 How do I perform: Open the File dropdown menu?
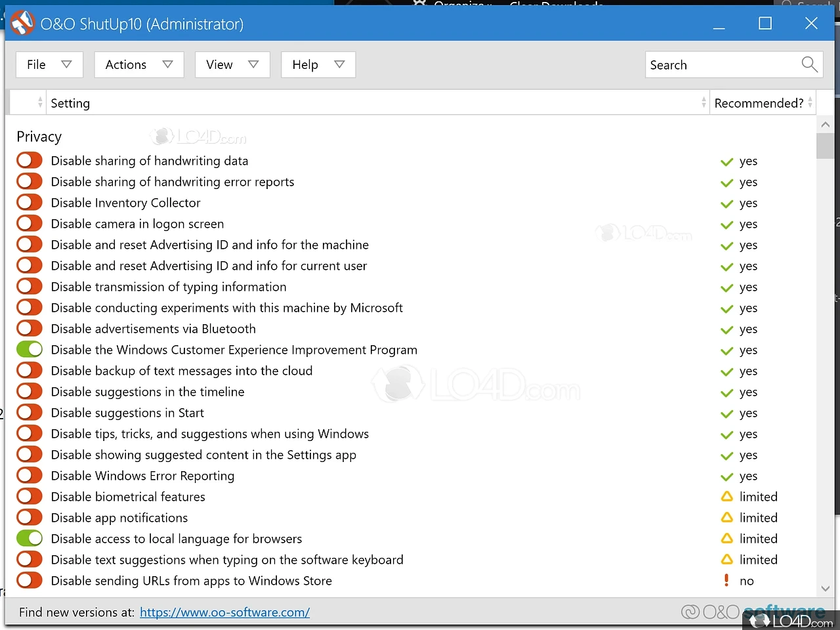[49, 64]
